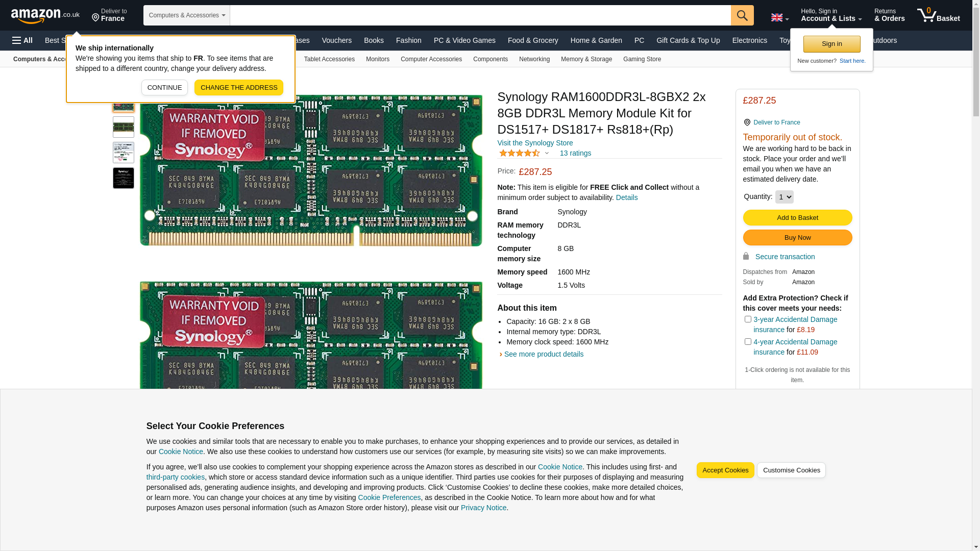This screenshot has height=551, width=980.
Task: Open the Computers & Accessories search category dropdown
Action: tap(187, 15)
